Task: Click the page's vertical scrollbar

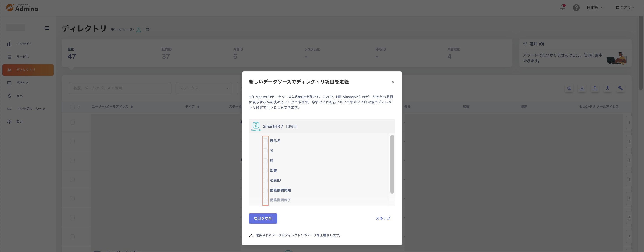Action: tap(641, 53)
